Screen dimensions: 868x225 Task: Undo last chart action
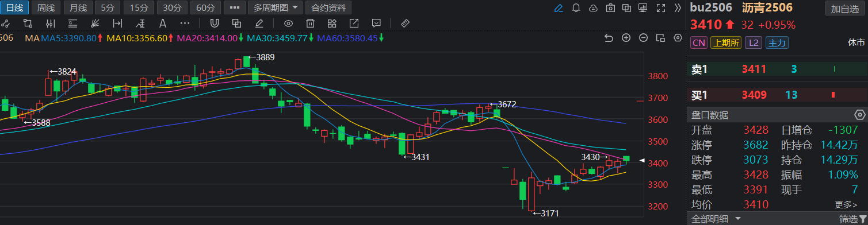pos(609,38)
